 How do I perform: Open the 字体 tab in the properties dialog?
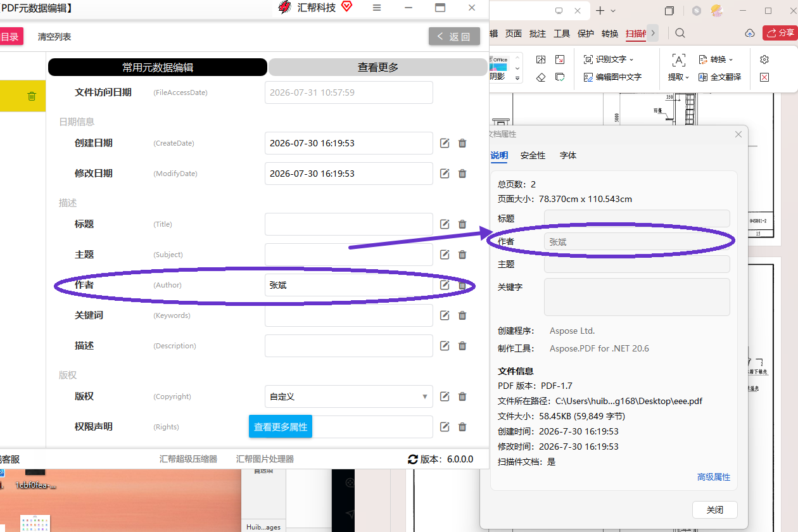[568, 155]
